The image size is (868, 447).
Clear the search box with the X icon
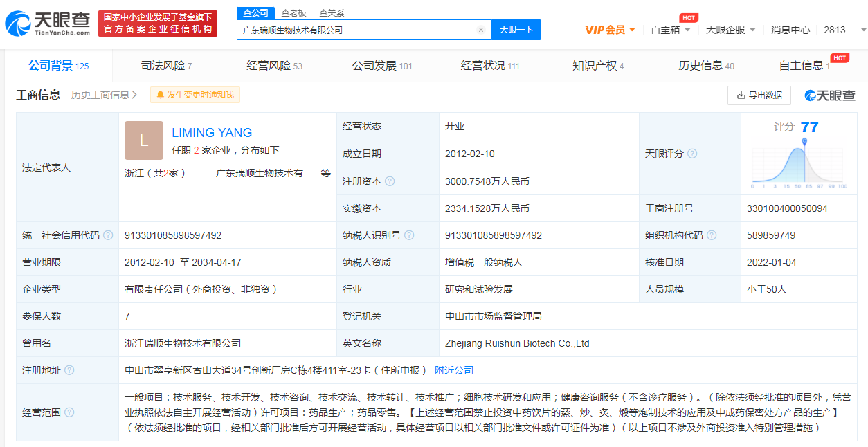pos(481,30)
